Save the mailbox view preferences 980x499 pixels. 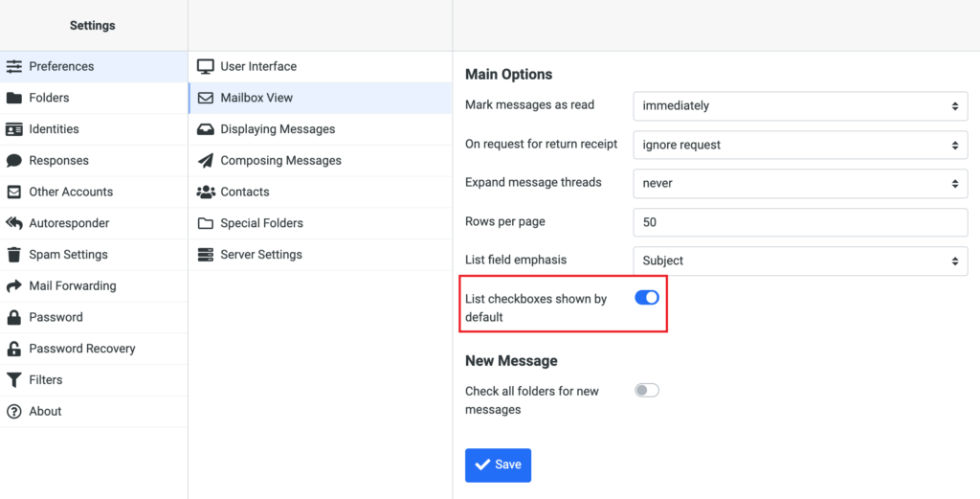[x=498, y=465]
